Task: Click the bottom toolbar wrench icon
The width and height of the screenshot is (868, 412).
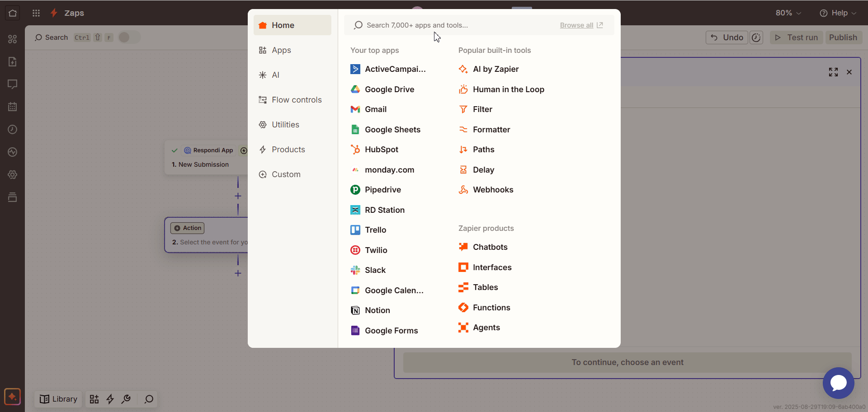Action: point(126,399)
